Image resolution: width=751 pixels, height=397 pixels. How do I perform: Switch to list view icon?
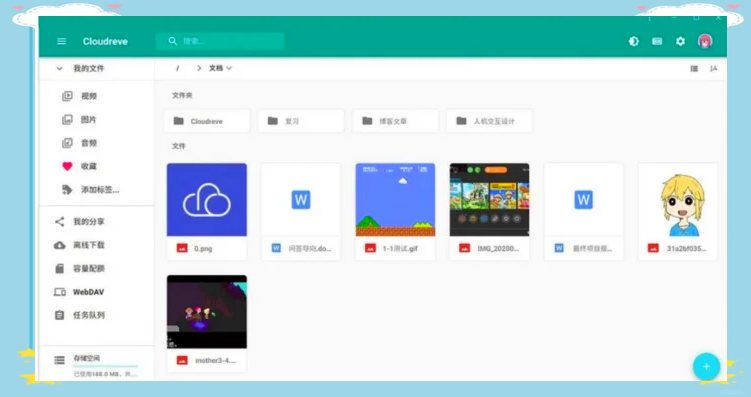pyautogui.click(x=694, y=69)
